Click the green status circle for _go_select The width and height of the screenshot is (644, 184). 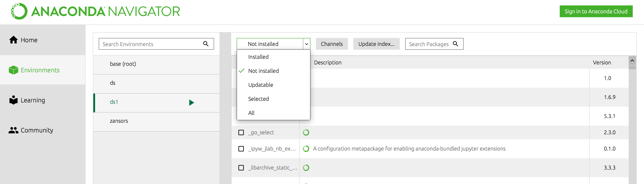[x=306, y=132]
